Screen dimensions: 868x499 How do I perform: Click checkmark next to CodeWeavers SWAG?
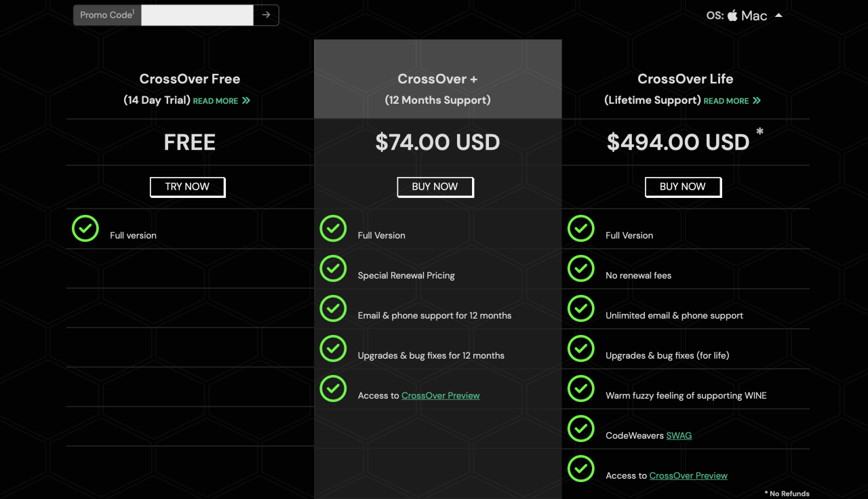[x=580, y=428]
